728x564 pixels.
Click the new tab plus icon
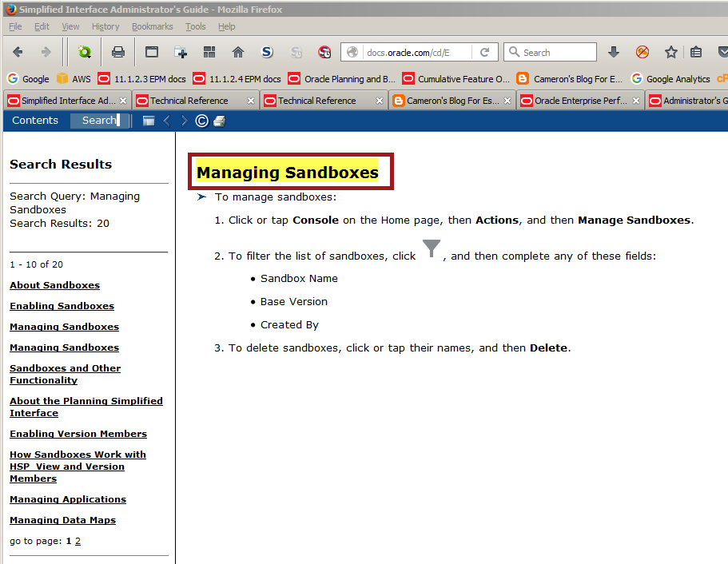point(181,52)
